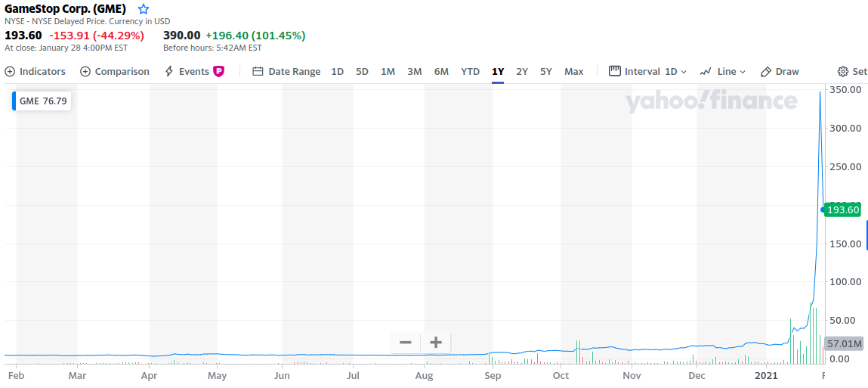Expand the Line chart type dropdown

click(x=723, y=72)
